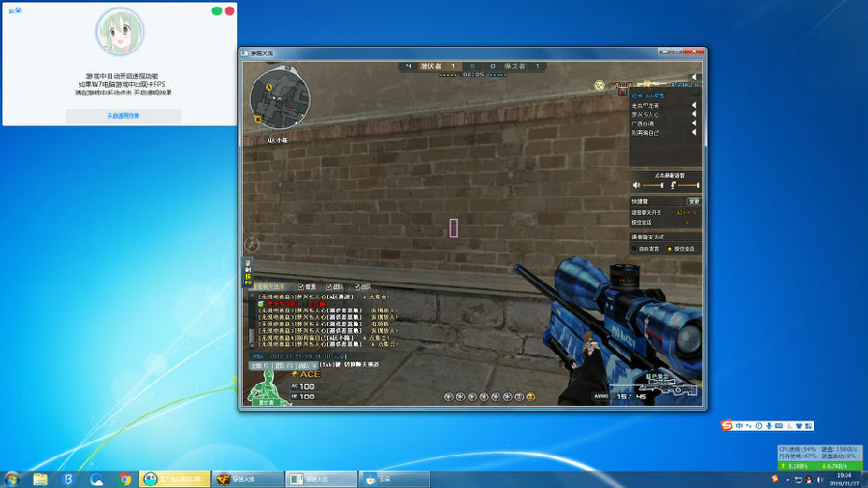Click the speaker volume icon in voice panel

click(637, 185)
